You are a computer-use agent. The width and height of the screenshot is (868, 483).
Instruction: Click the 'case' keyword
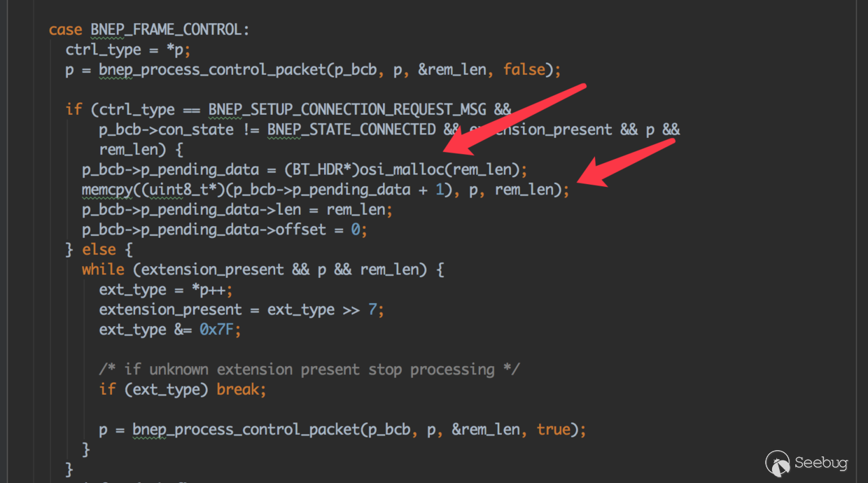(66, 29)
